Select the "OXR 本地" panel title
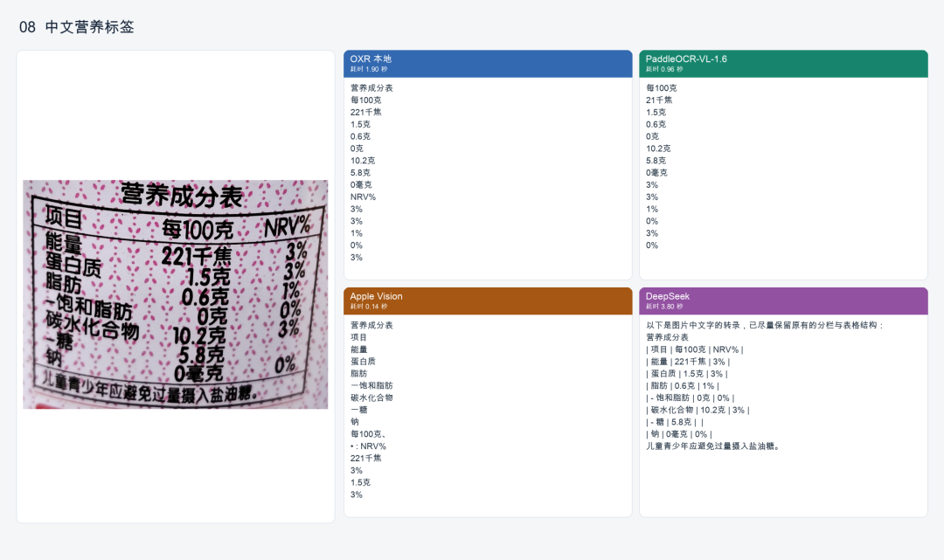The width and height of the screenshot is (944, 560). point(371,59)
